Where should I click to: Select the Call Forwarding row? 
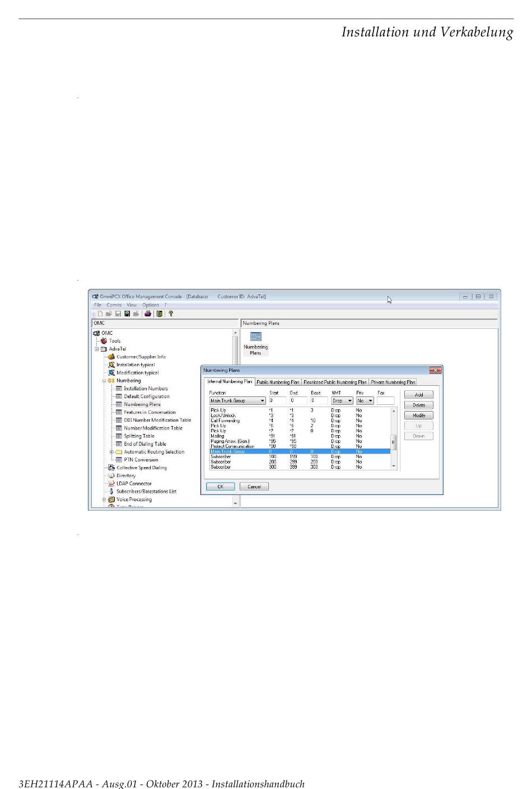click(x=300, y=421)
